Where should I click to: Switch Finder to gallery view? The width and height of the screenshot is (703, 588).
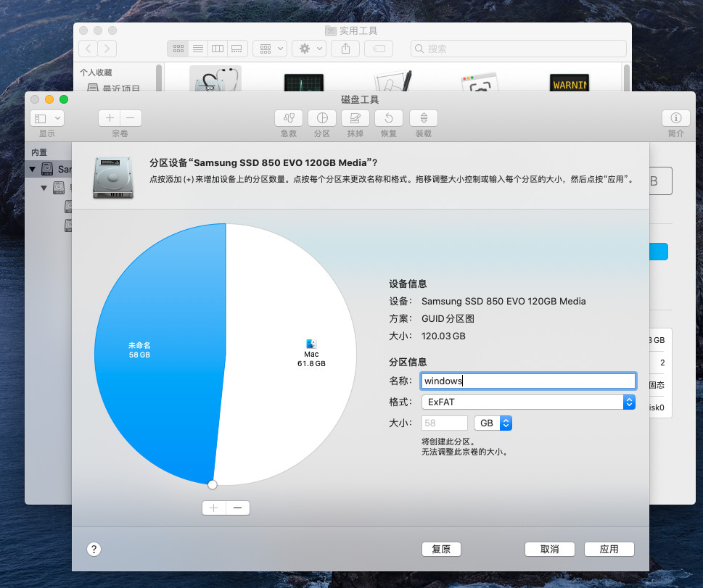click(x=237, y=49)
